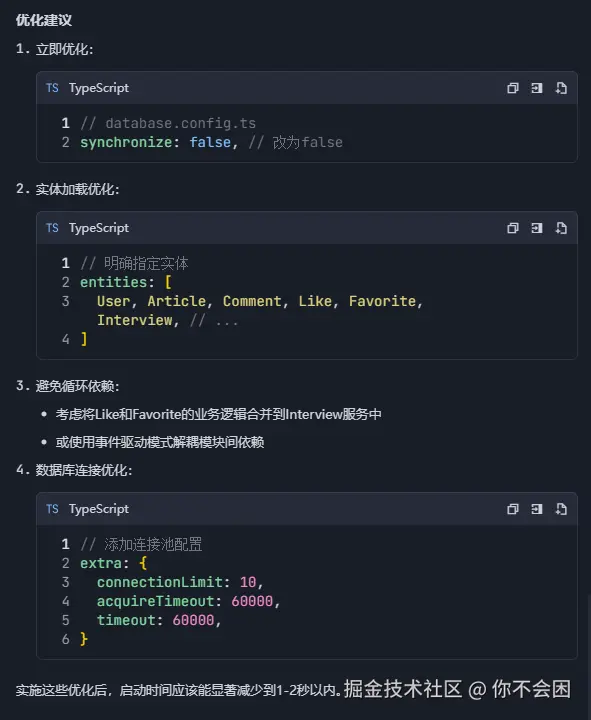Click the 'acquireTimeout: 60000' line

tap(188, 601)
